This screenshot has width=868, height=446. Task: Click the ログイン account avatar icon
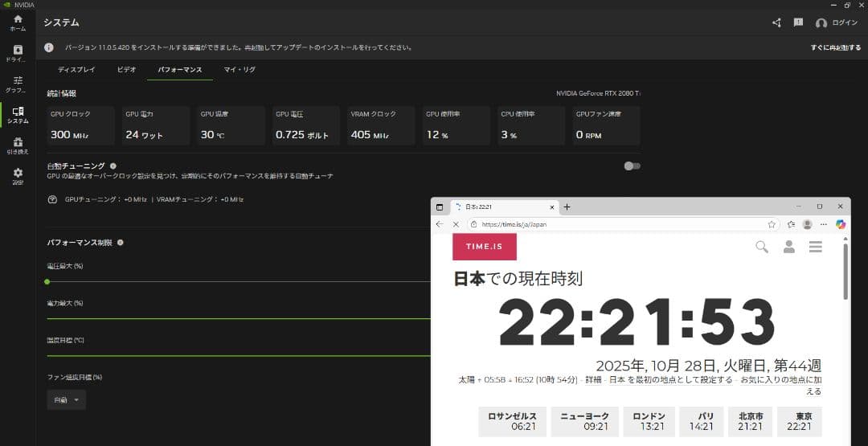coord(821,23)
